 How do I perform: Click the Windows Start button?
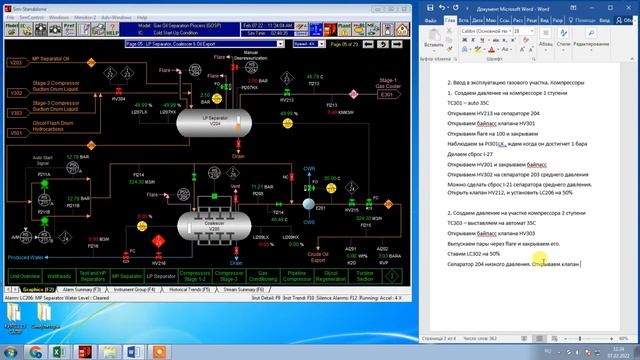tap(11, 352)
